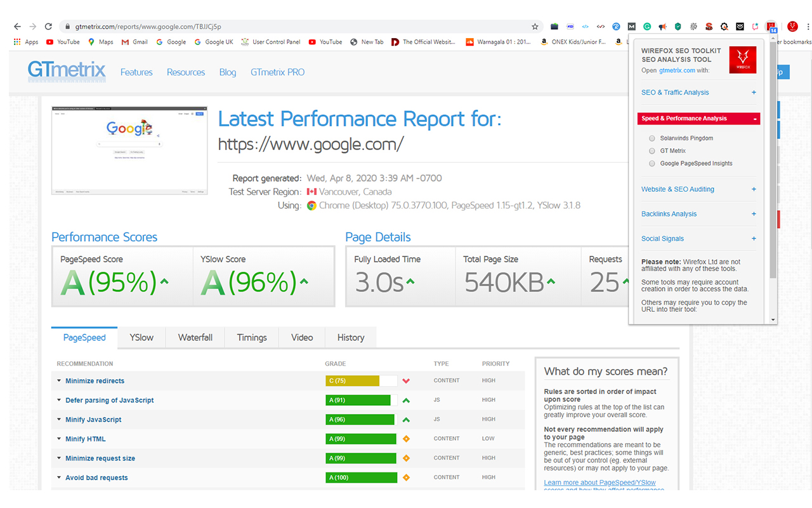Open the Features menu in GTmetrix header
812x508 pixels.
(136, 72)
